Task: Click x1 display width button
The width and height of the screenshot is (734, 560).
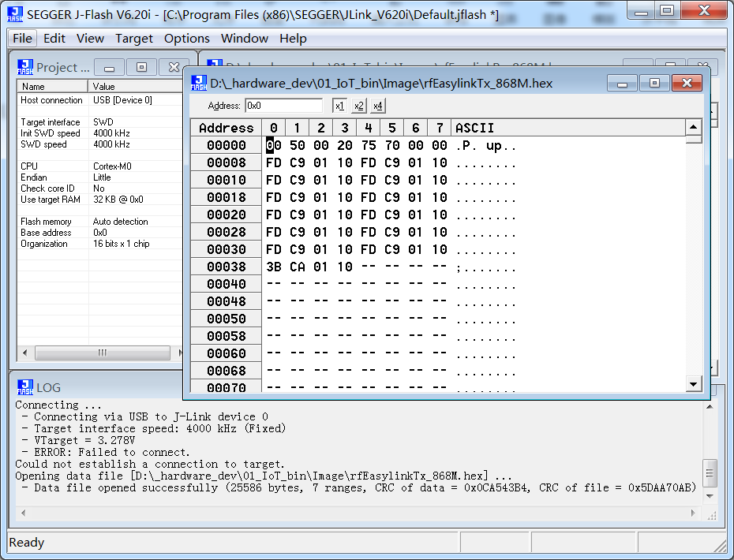Action: 339,104
